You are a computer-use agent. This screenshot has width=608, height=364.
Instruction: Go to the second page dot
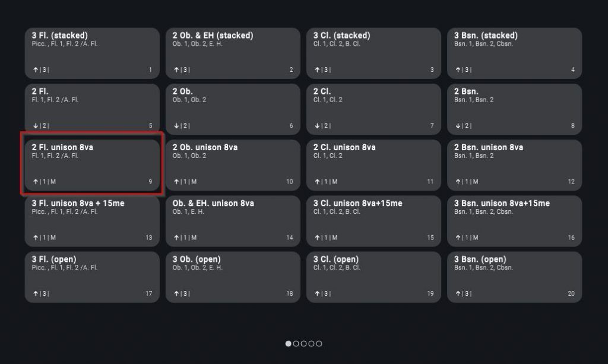pyautogui.click(x=296, y=343)
